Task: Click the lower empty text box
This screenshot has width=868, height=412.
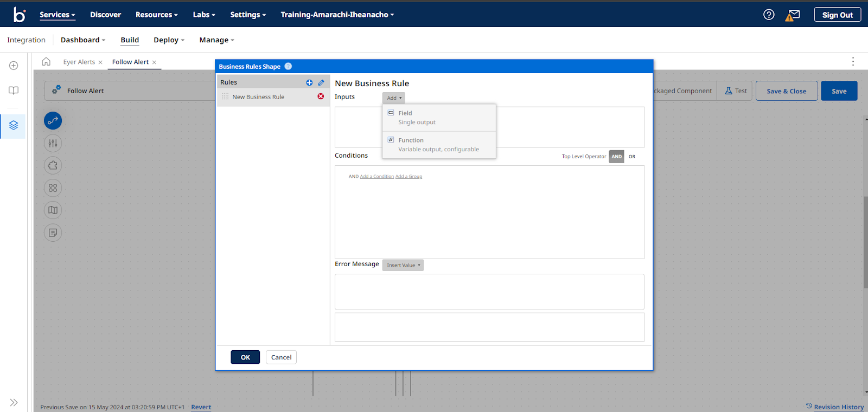Action: tap(489, 327)
